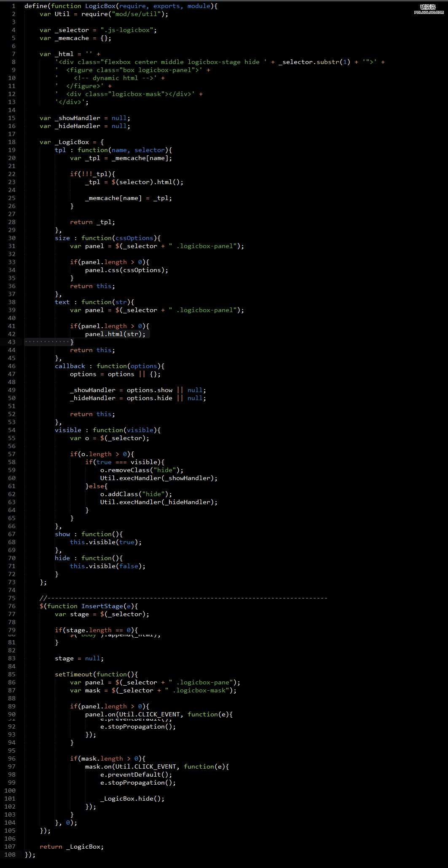
Task: Click the dashed comment separator on line 75
Action: [x=183, y=598]
